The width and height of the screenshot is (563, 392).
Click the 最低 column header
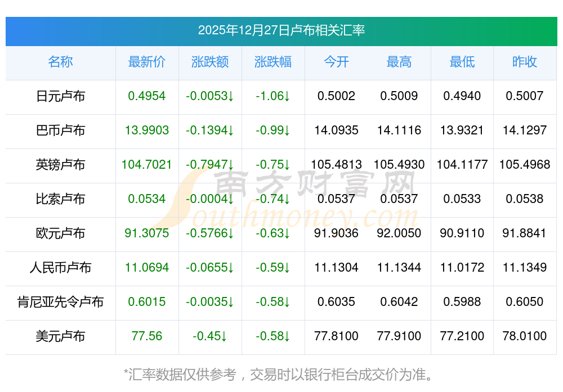(x=462, y=62)
